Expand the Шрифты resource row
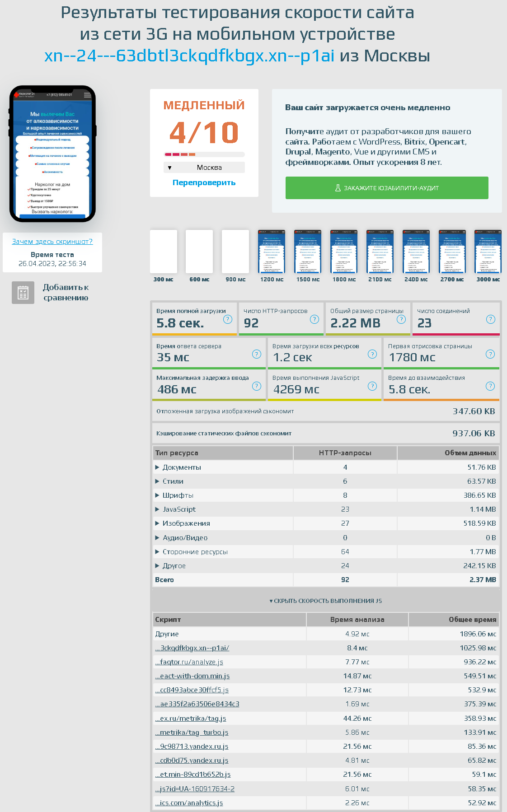The height and width of the screenshot is (812, 507). pyautogui.click(x=157, y=495)
